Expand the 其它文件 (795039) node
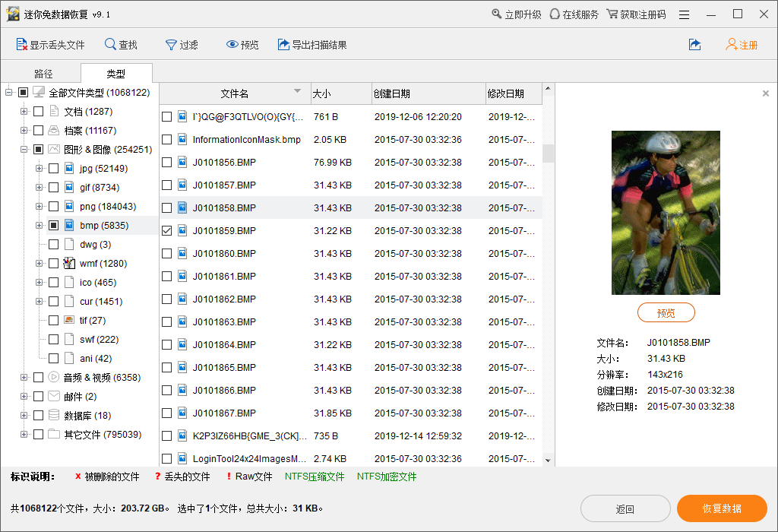The image size is (778, 532). click(x=24, y=434)
